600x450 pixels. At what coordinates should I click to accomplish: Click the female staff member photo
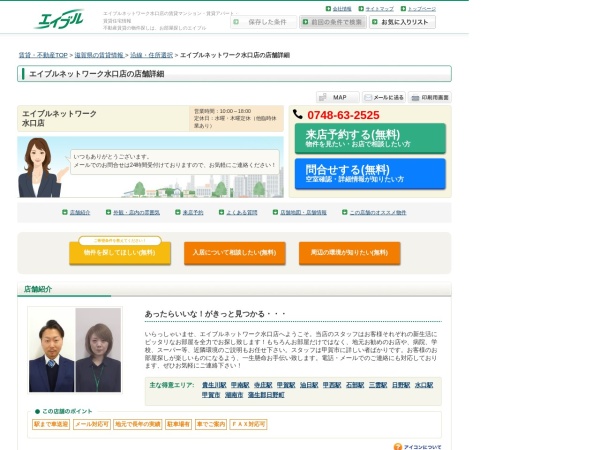[x=98, y=349]
